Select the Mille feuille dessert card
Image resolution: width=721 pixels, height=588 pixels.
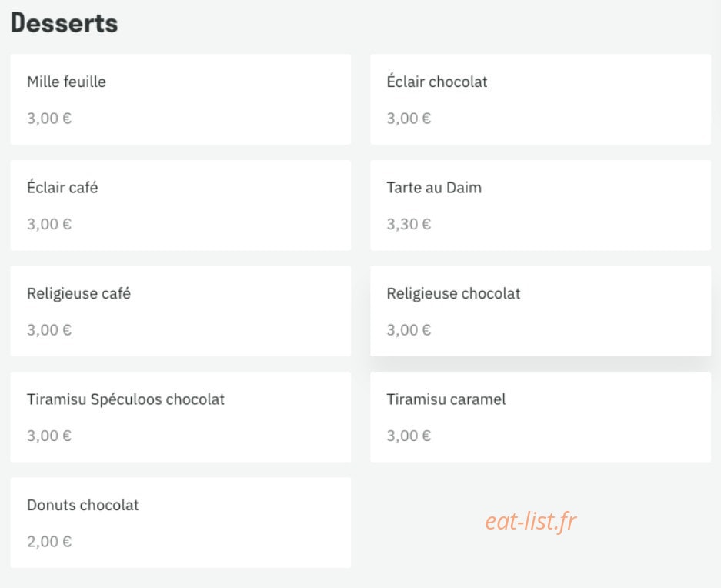point(180,99)
